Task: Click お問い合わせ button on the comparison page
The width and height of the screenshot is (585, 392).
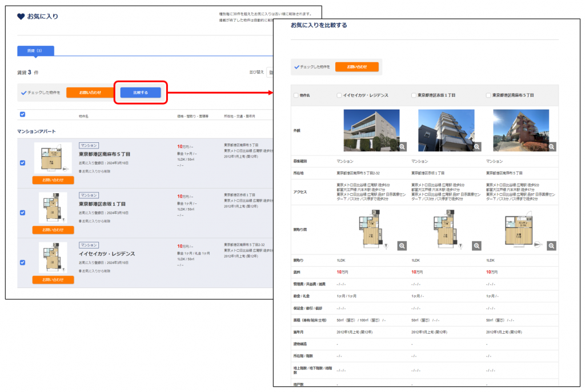Action: pos(356,67)
